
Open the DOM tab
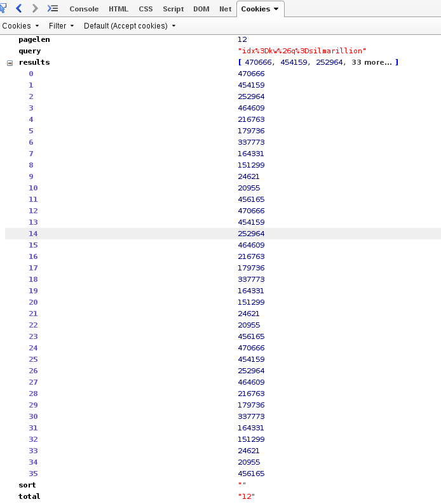click(x=201, y=9)
